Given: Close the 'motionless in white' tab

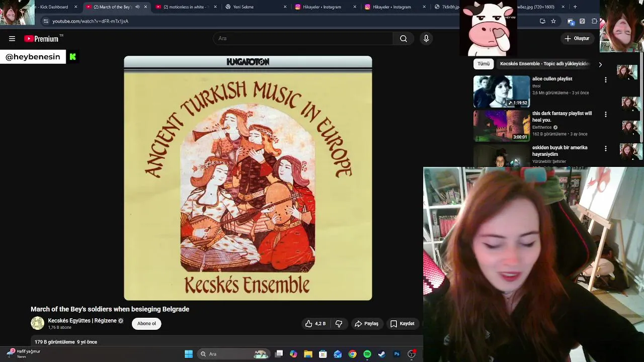Looking at the screenshot, I should [x=215, y=7].
